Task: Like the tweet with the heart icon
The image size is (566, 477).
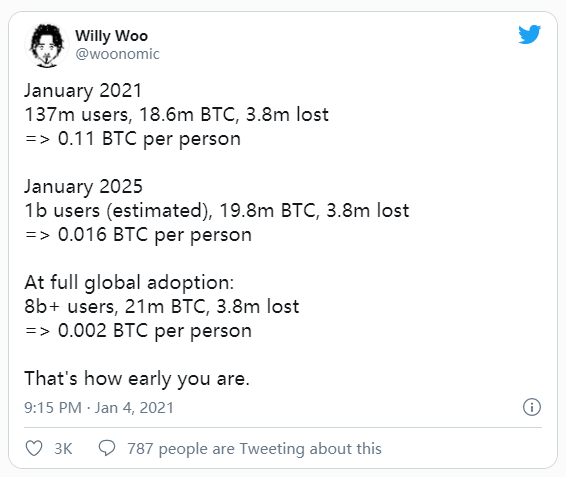Action: [34, 448]
